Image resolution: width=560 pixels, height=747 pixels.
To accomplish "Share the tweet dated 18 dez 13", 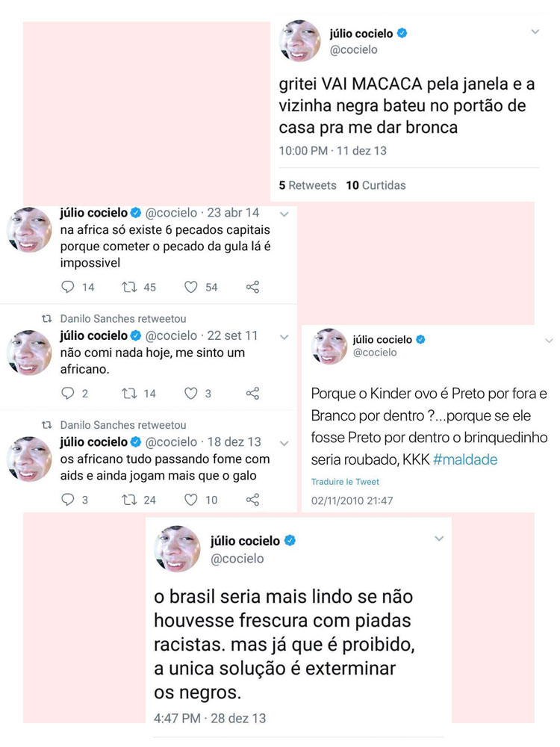I will pyautogui.click(x=253, y=500).
